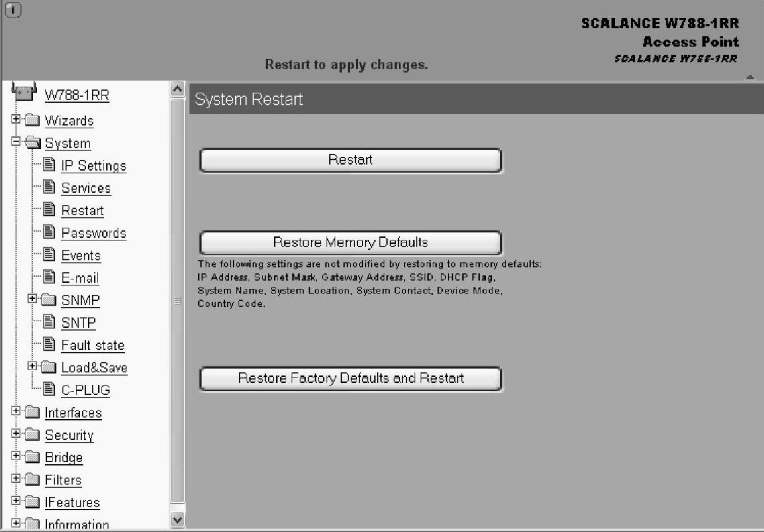Click the navigation scrollbar down arrow
Image resolution: width=764 pixels, height=532 pixels.
click(x=177, y=520)
